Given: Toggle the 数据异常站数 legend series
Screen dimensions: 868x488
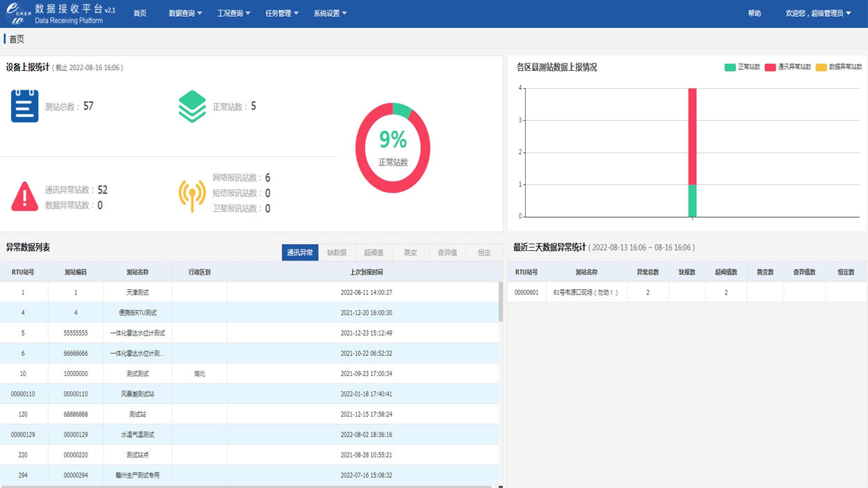Looking at the screenshot, I should click(x=838, y=67).
